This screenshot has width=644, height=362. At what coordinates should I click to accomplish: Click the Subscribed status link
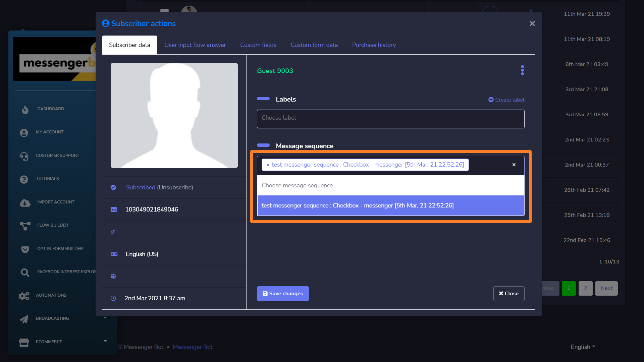141,187
